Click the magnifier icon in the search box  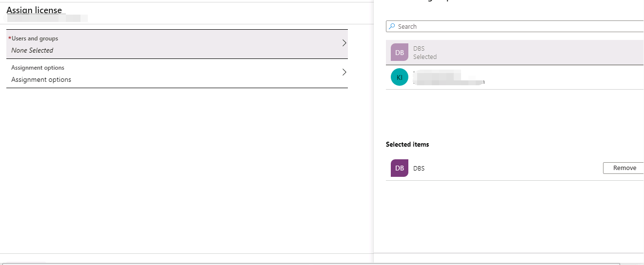click(392, 27)
